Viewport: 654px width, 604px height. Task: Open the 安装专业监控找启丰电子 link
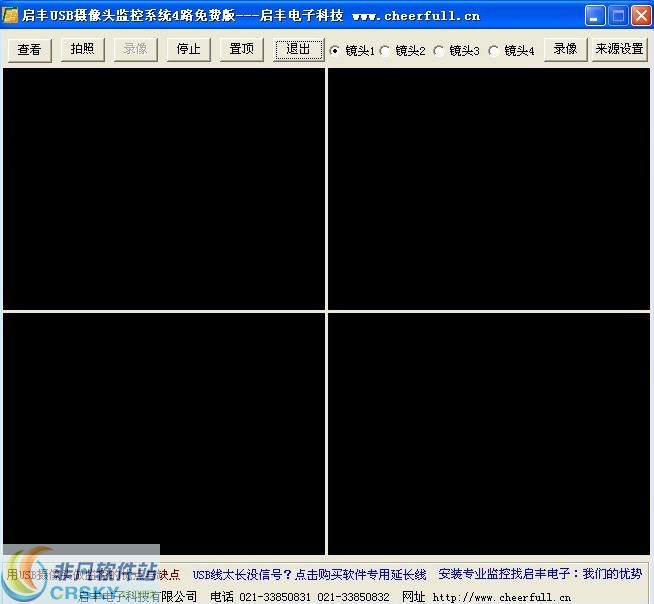[540, 574]
